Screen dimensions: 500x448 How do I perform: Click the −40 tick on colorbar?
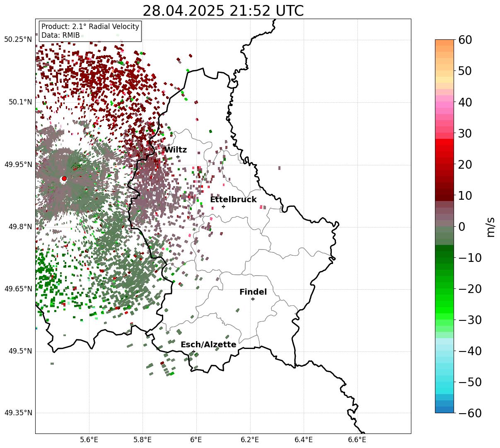pos(470,351)
